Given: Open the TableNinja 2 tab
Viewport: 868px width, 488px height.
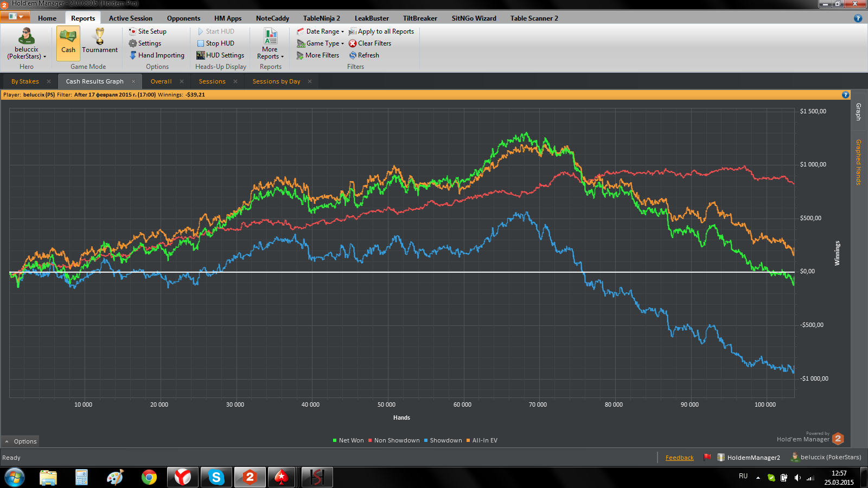Looking at the screenshot, I should pos(322,18).
